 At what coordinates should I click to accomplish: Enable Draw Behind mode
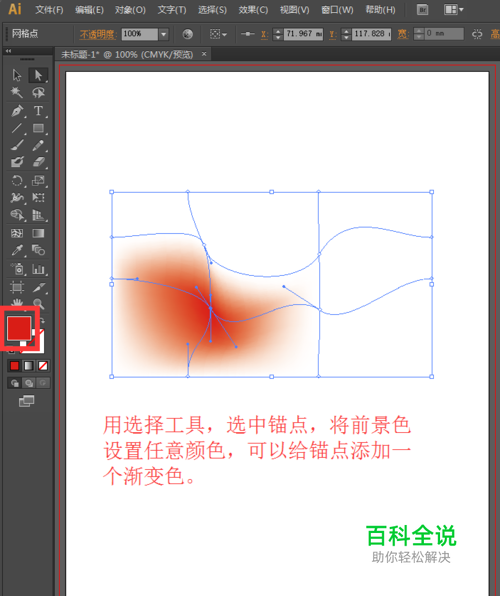pyautogui.click(x=29, y=383)
